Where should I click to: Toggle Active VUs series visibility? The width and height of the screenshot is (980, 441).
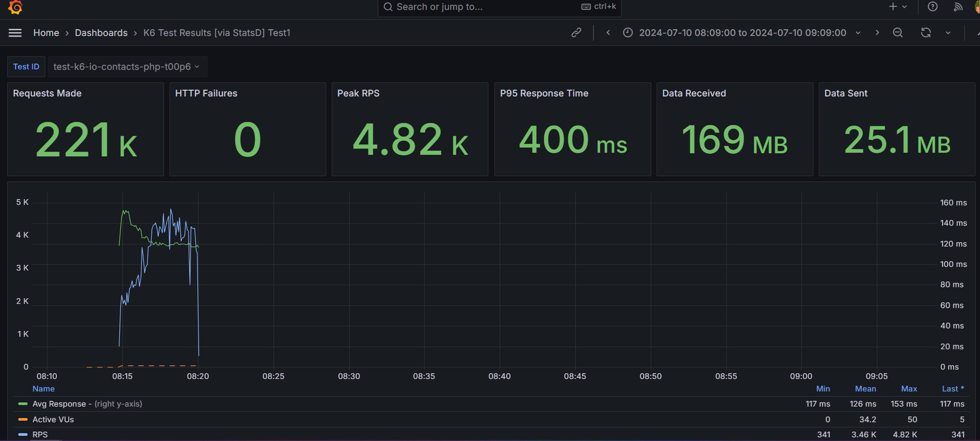click(x=53, y=420)
